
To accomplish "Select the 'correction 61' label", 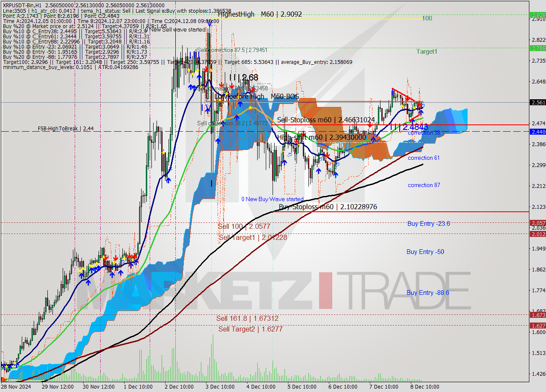I will coord(424,158).
